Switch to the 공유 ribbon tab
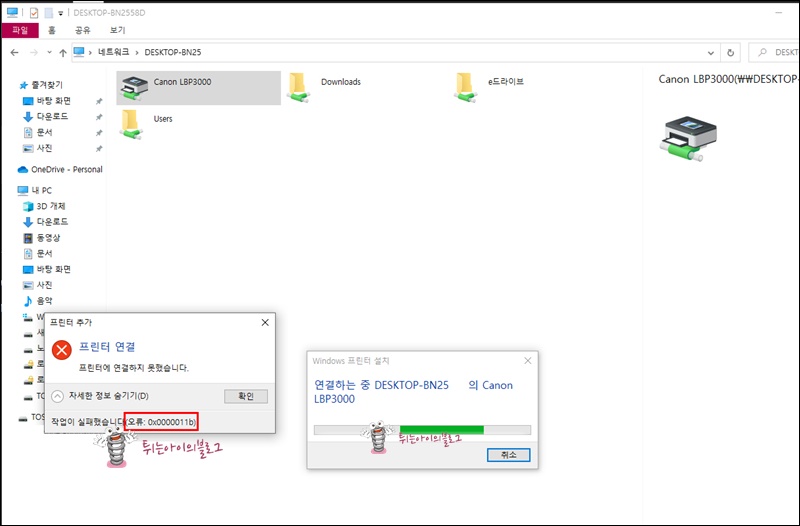 click(83, 30)
